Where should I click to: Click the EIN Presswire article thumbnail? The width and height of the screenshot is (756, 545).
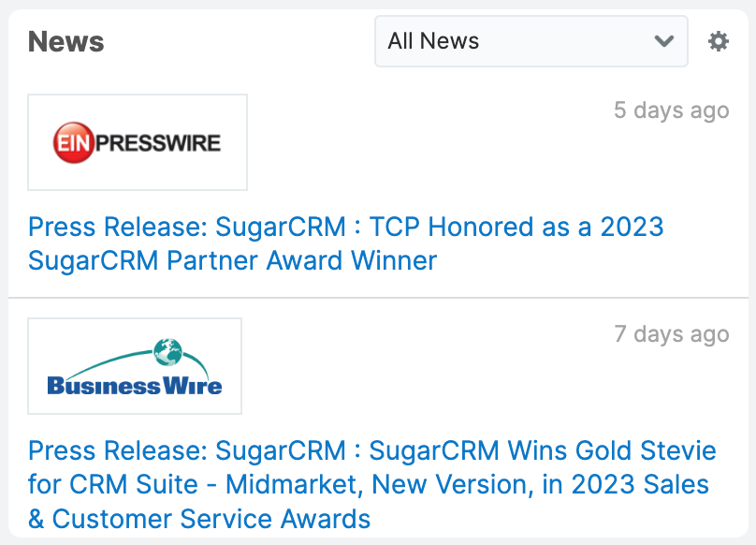tap(137, 142)
